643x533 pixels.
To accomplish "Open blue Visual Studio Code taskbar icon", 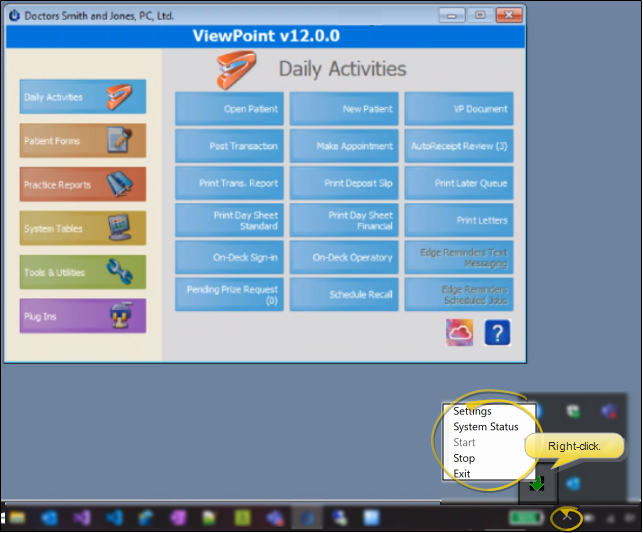I will pyautogui.click(x=114, y=518).
